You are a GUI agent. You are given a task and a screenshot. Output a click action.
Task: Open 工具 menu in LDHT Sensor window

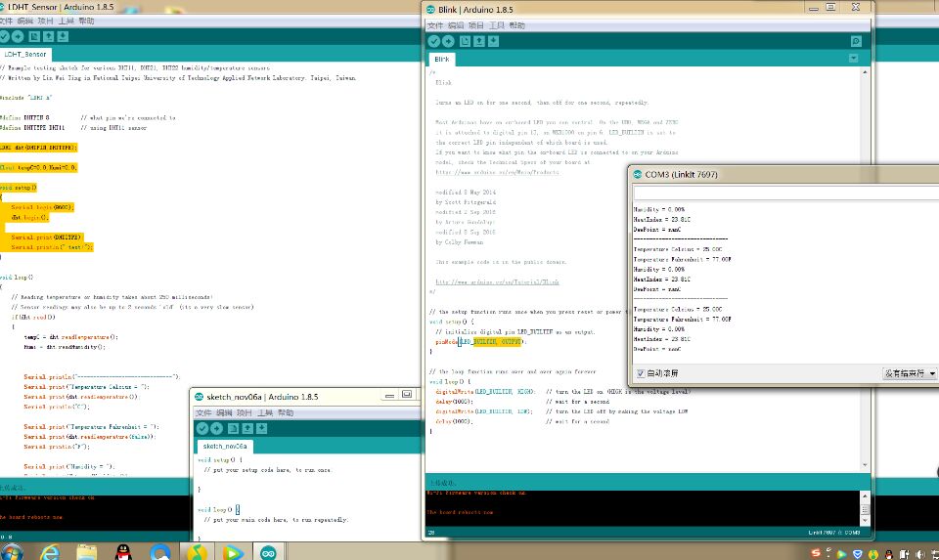point(66,21)
